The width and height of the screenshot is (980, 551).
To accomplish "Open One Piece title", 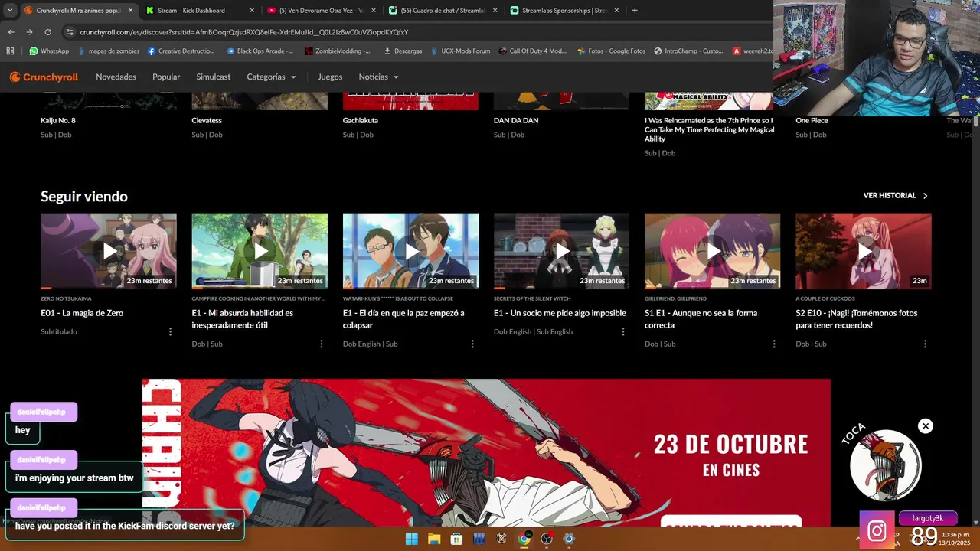I will (x=812, y=120).
